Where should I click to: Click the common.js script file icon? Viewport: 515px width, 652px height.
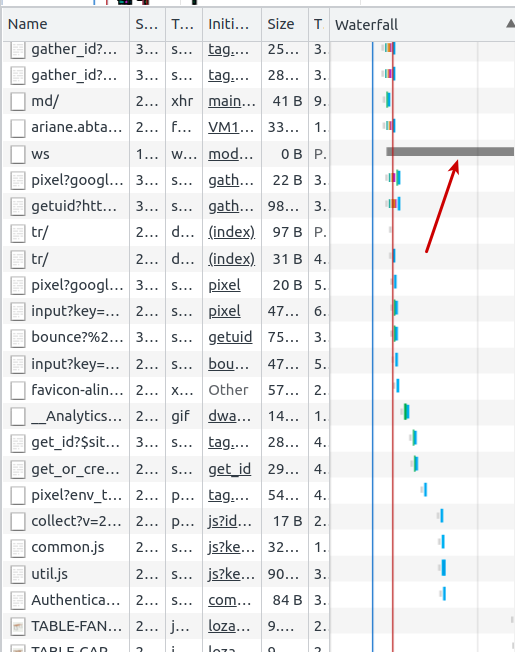[x=18, y=548]
